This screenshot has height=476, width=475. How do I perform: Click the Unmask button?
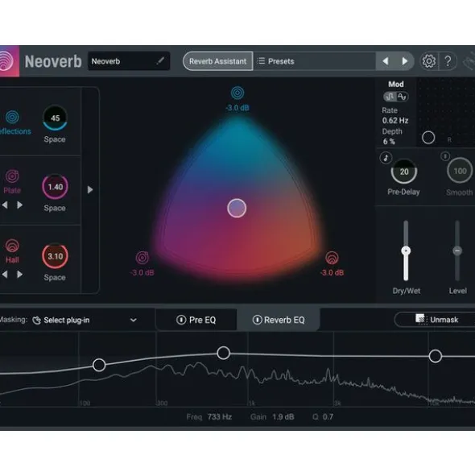(x=435, y=320)
